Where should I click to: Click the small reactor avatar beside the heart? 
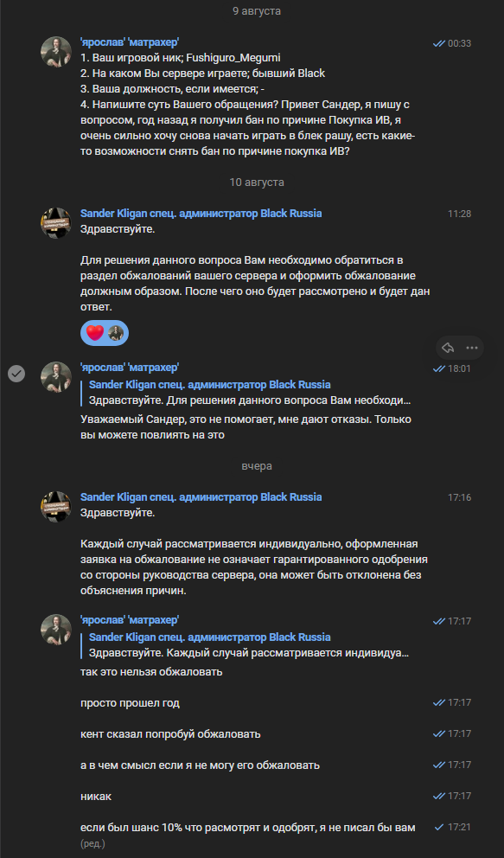116,333
